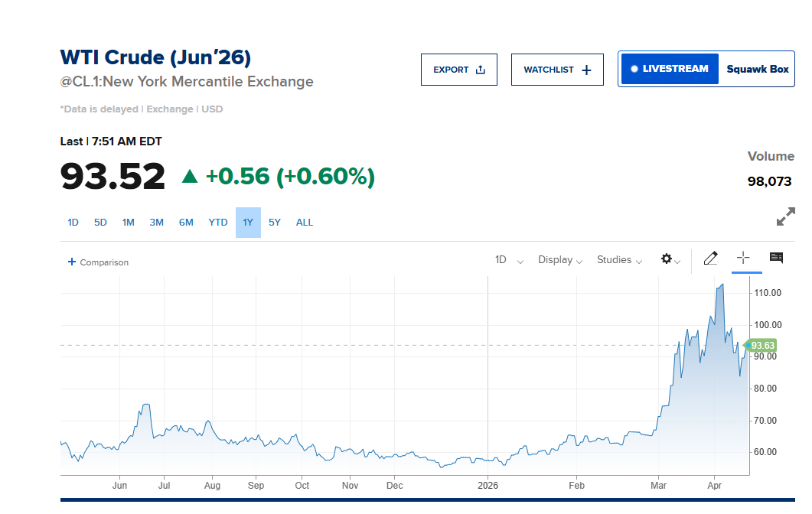812x514 pixels.
Task: Open the Studies dropdown
Action: click(x=619, y=260)
